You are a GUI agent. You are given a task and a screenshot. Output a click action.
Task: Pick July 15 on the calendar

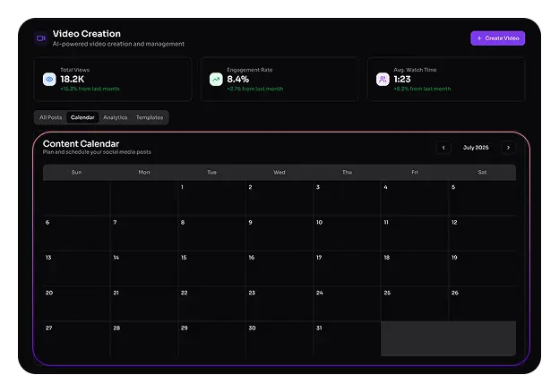211,268
